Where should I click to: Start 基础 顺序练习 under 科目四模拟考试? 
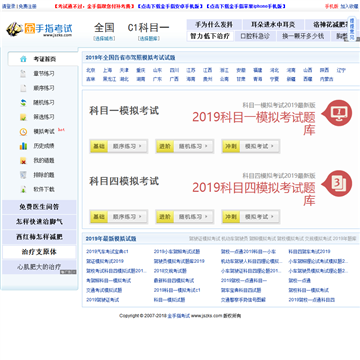118,217
